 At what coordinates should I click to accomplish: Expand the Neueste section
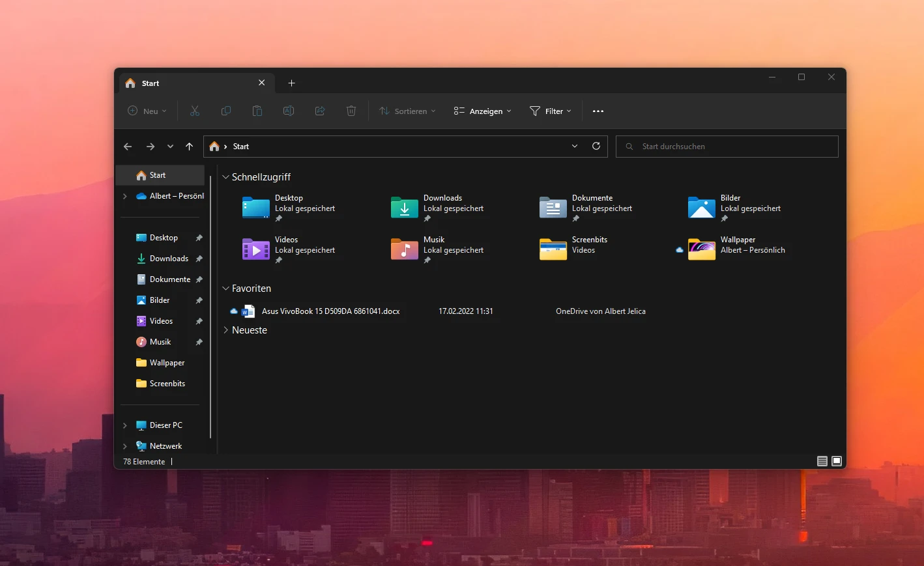[225, 330]
